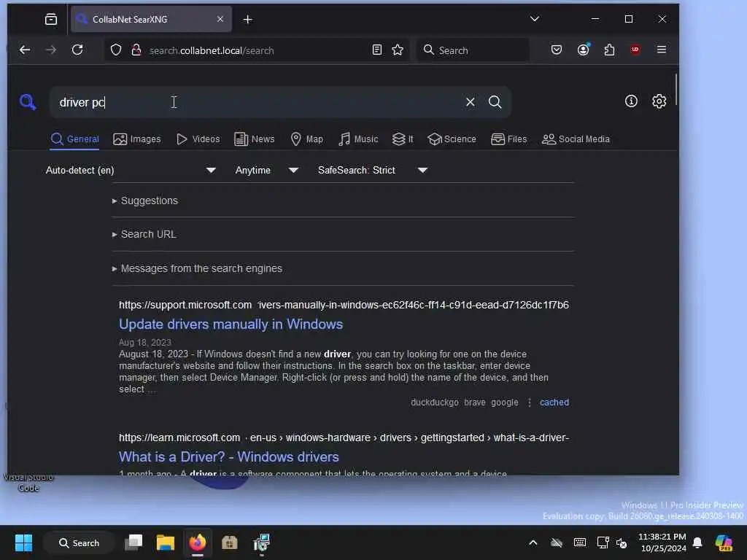Click the Firefox icon in the taskbar
The height and width of the screenshot is (560, 747).
197,542
